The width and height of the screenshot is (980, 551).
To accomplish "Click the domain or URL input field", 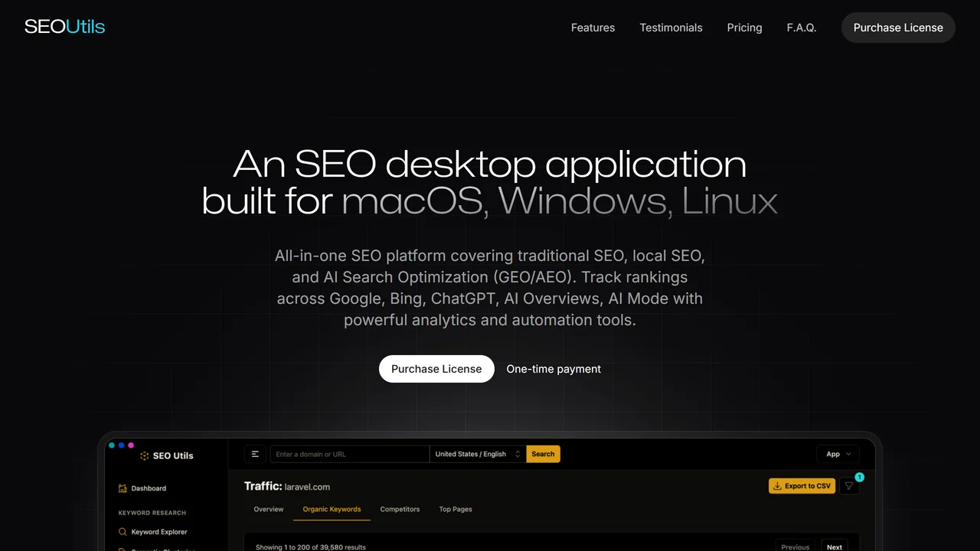I will 349,454.
